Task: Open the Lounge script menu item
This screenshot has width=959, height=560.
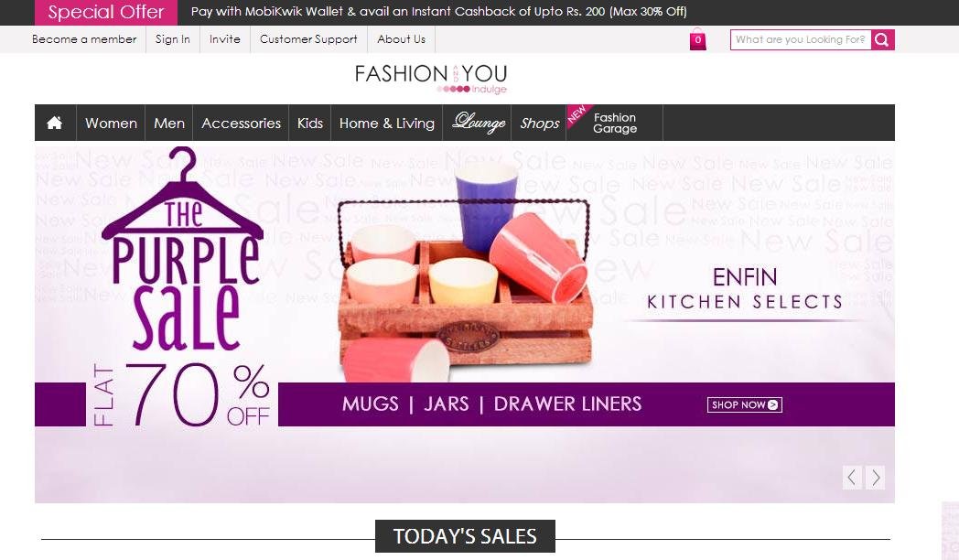Action: click(479, 123)
